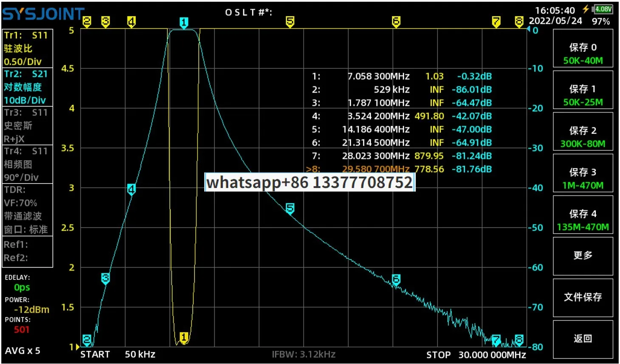Click the 491.80 SWR value
This screenshot has height=364, width=620.
pyautogui.click(x=429, y=116)
